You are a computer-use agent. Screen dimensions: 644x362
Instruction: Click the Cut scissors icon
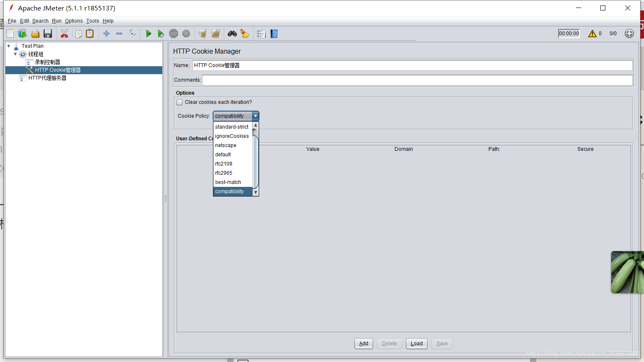(64, 34)
